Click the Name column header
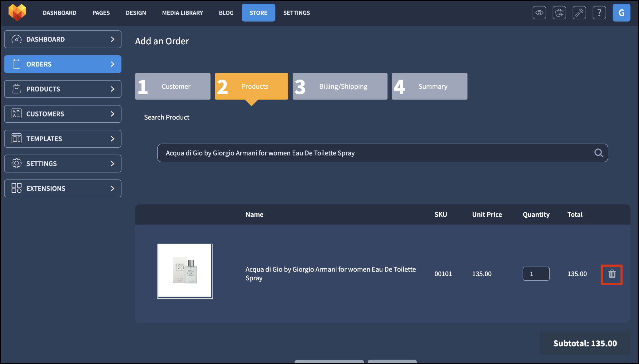Viewport: 639px width, 364px height. pyautogui.click(x=254, y=214)
